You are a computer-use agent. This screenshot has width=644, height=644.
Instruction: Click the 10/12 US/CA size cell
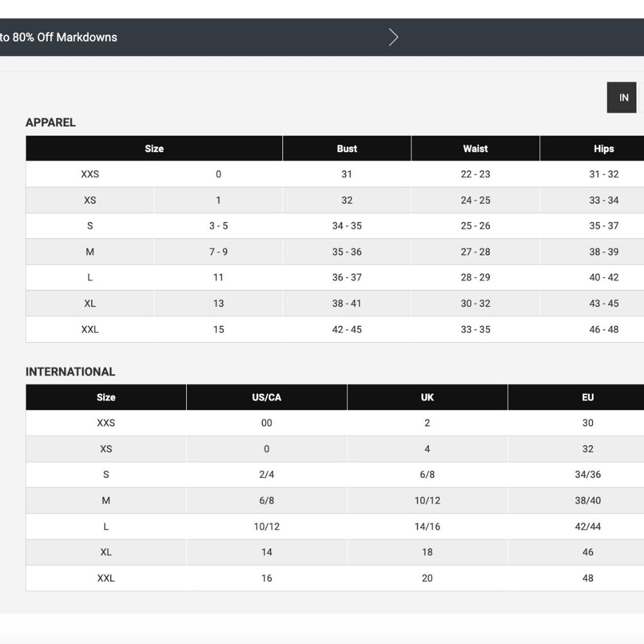click(x=267, y=527)
